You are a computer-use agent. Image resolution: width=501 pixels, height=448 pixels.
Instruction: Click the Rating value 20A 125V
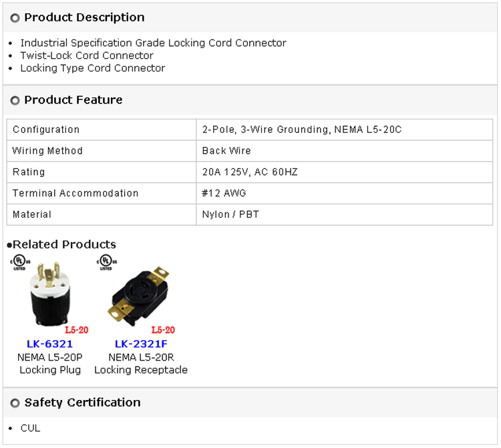pyautogui.click(x=250, y=172)
